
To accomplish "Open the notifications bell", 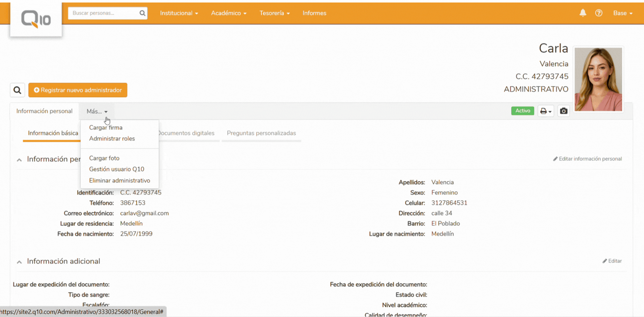I will 583,13.
